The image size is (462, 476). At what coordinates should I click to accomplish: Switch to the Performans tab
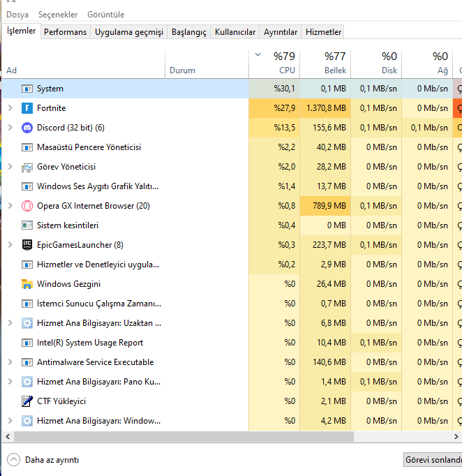(66, 32)
